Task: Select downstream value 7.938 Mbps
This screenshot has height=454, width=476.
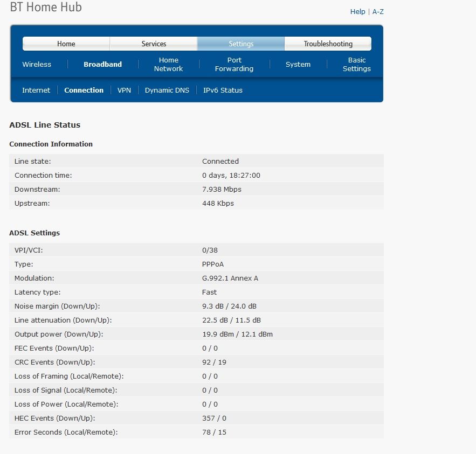Action: tap(222, 189)
